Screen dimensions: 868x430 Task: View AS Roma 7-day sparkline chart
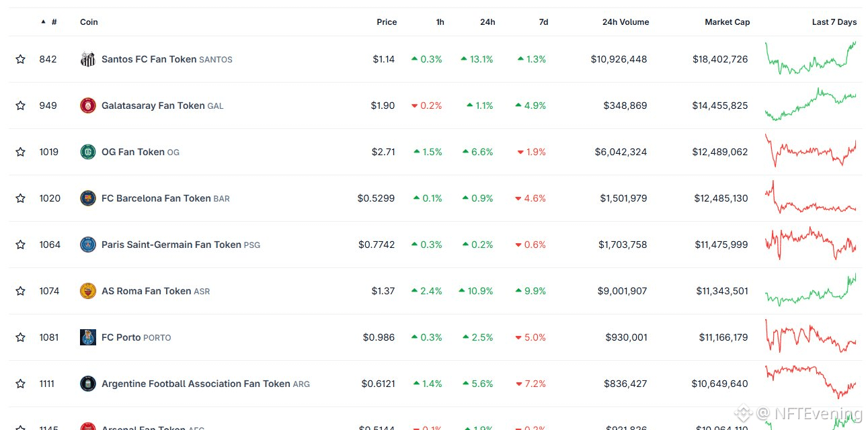[811, 290]
